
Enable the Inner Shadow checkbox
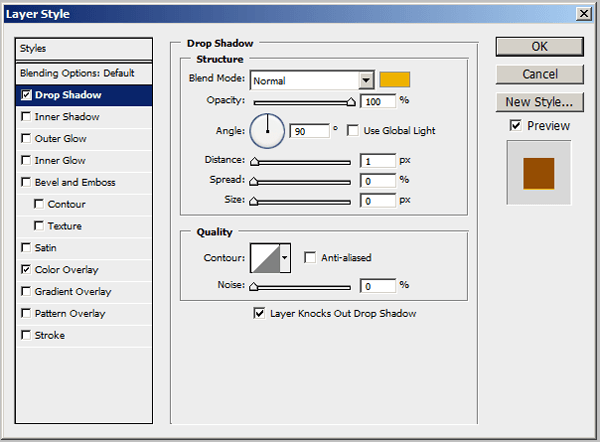point(26,116)
